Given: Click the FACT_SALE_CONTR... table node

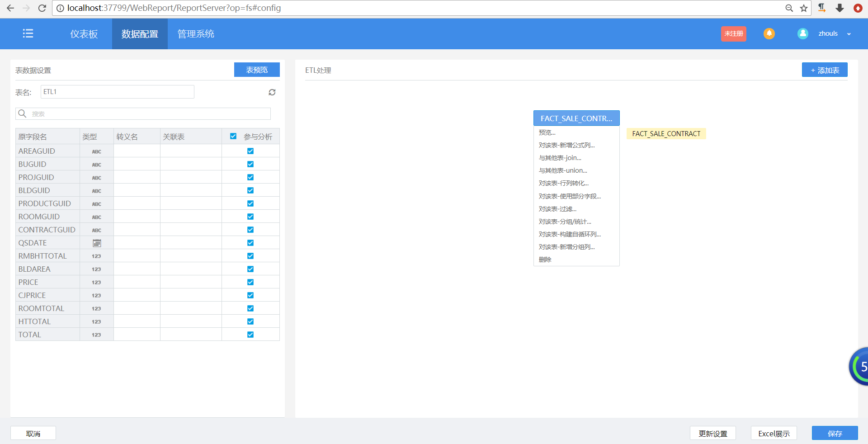Looking at the screenshot, I should click(576, 118).
